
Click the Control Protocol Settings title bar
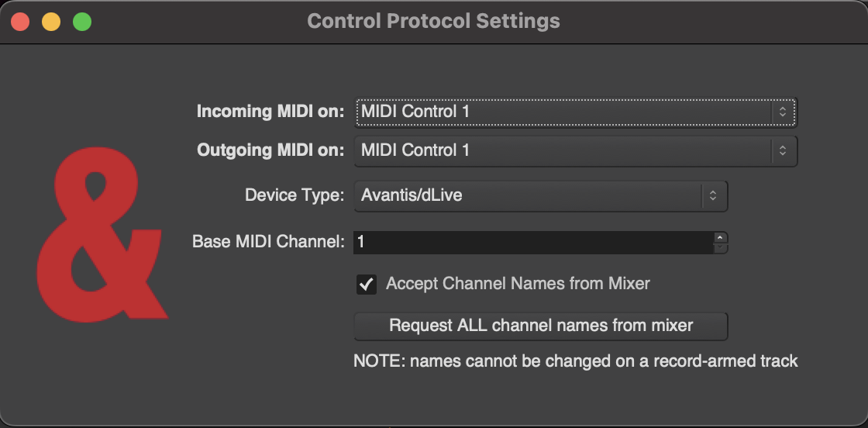[433, 21]
